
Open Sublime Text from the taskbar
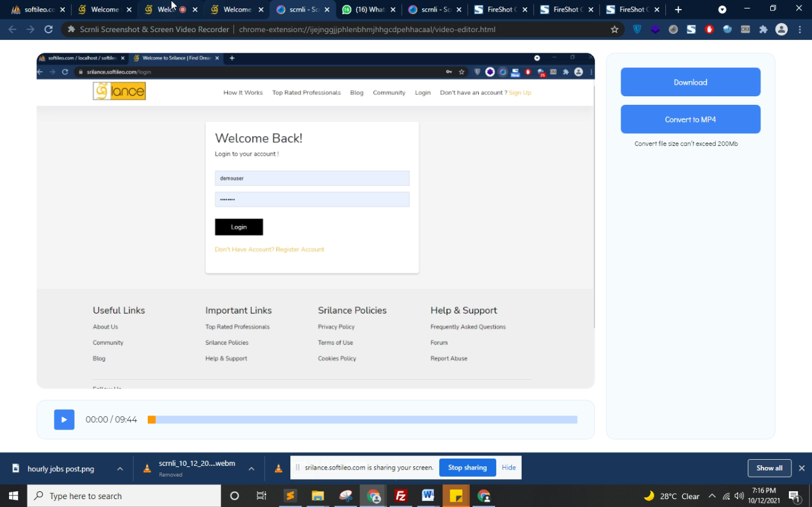290,496
